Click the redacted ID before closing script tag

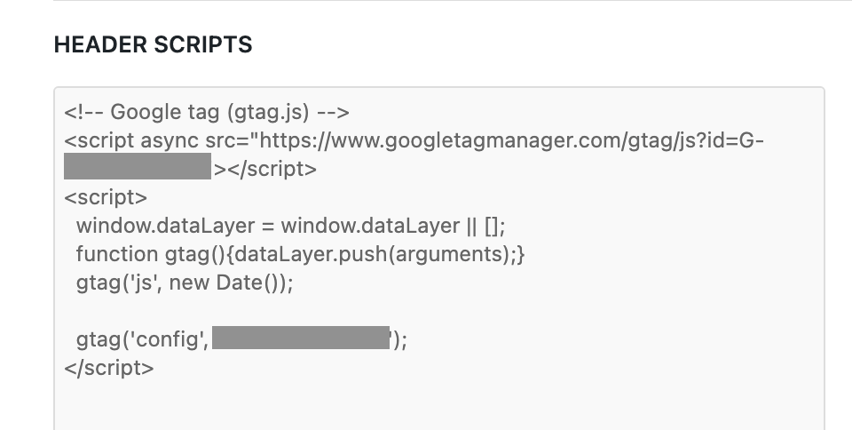click(138, 169)
